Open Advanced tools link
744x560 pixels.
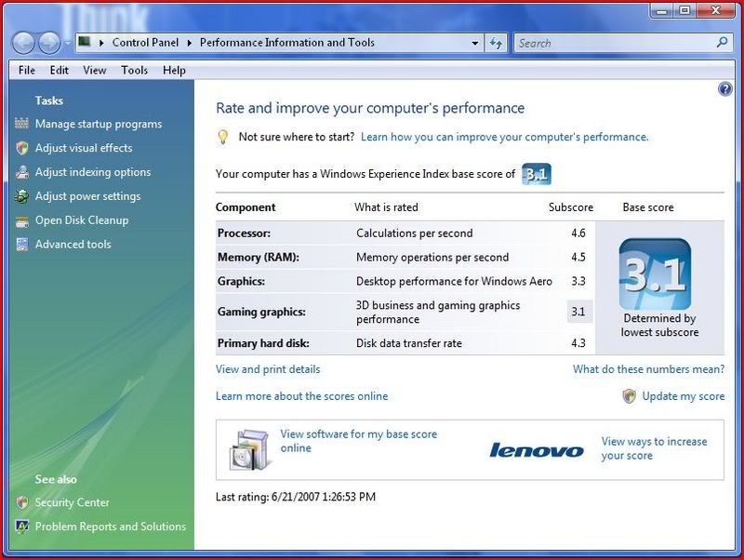[x=73, y=245]
